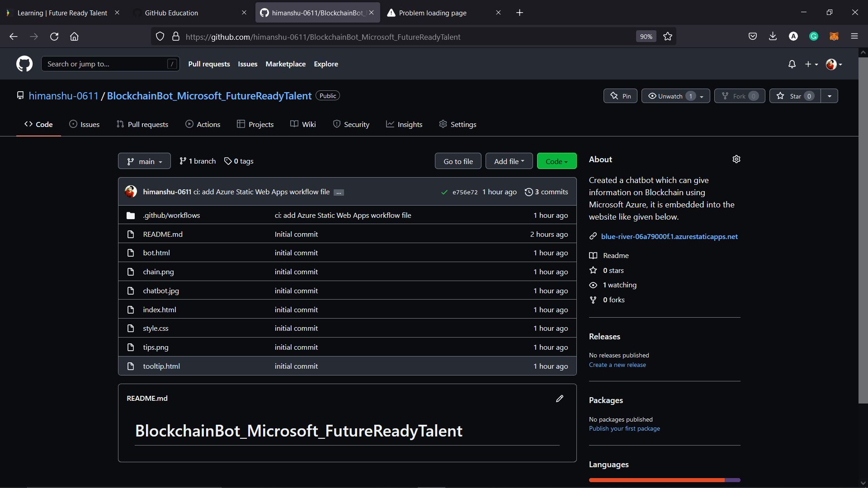Open the Add file dropdown

pyautogui.click(x=509, y=161)
